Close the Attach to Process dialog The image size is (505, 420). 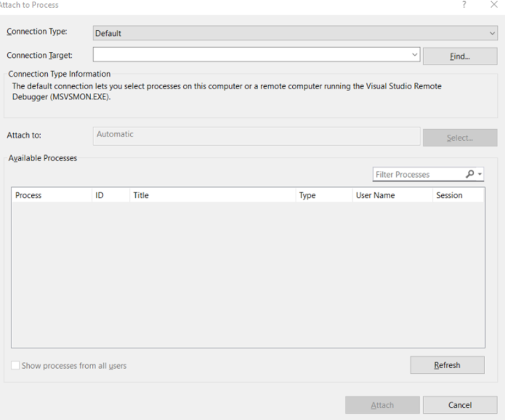pyautogui.click(x=493, y=4)
